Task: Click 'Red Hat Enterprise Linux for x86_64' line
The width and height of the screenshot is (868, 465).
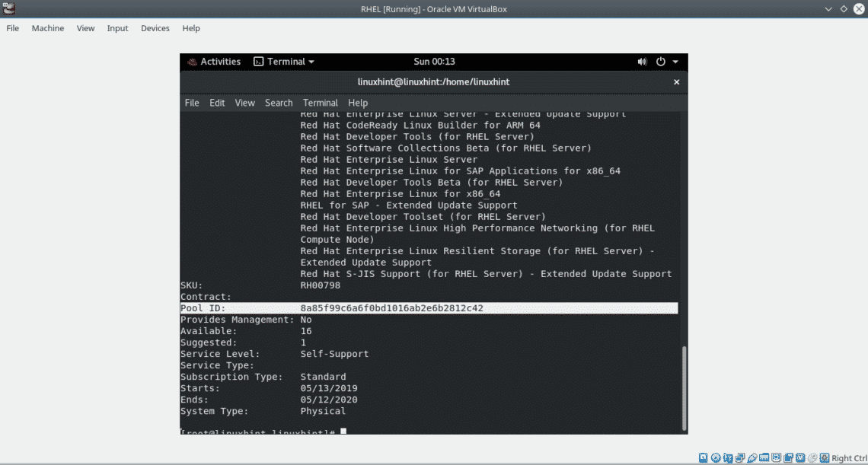Action: pyautogui.click(x=400, y=194)
